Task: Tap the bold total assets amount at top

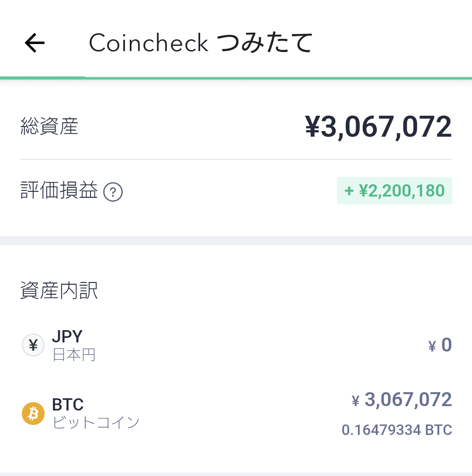Action: point(378,127)
